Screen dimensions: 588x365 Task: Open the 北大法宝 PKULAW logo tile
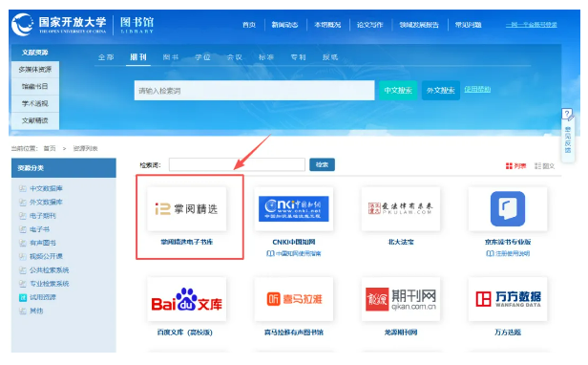click(x=401, y=209)
